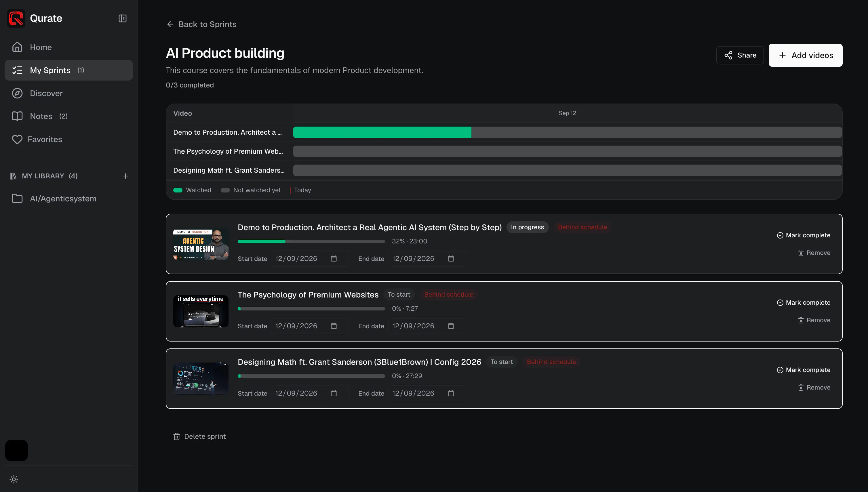Click 'Designing Math ft. Grant Sanders…' timeline row

(229, 170)
